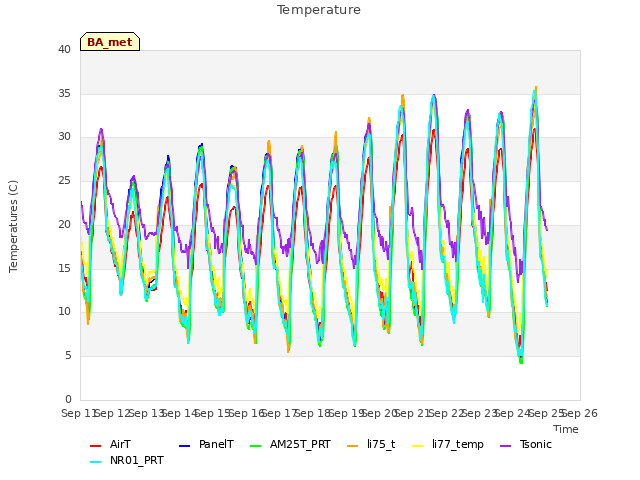640x480 pixels.
Task: Click the Tsonic purple legend swatch
Action: coord(505,446)
